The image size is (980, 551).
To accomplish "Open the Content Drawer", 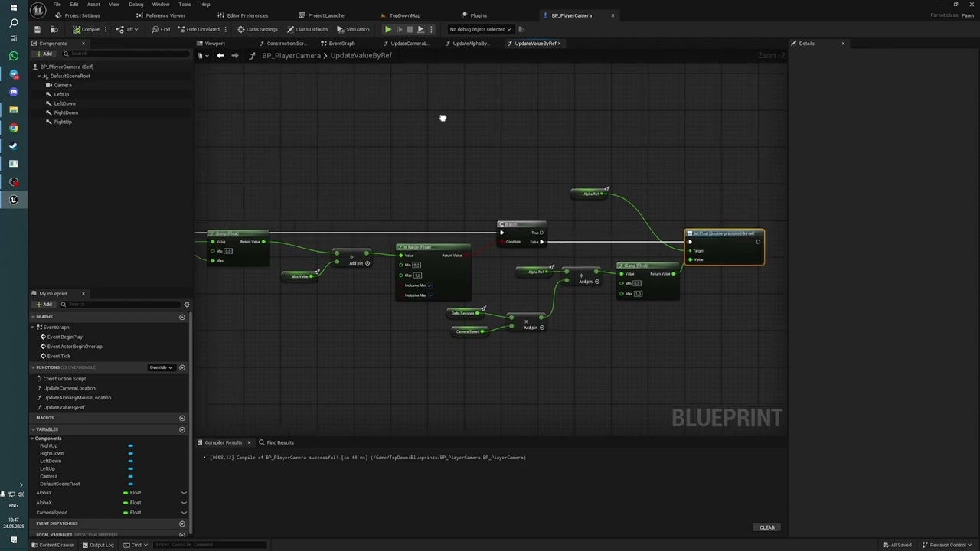I will tap(53, 545).
